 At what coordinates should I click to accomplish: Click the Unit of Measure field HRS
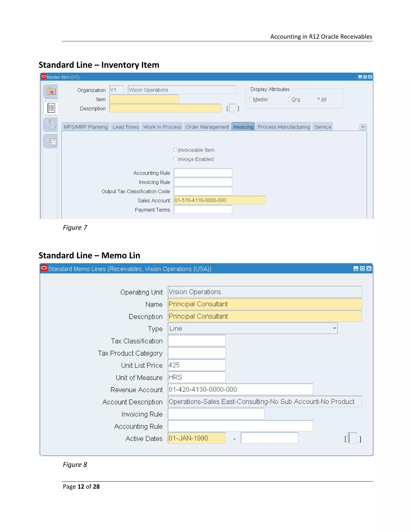tap(196, 377)
